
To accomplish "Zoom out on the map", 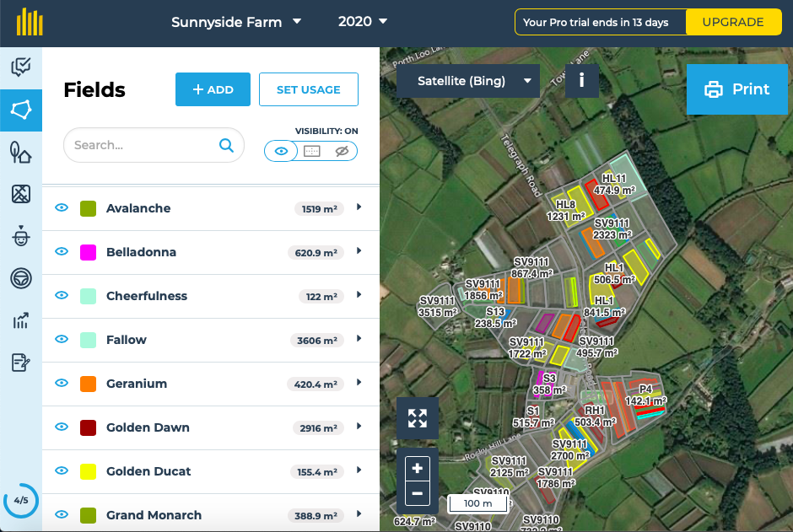I will 418,493.
